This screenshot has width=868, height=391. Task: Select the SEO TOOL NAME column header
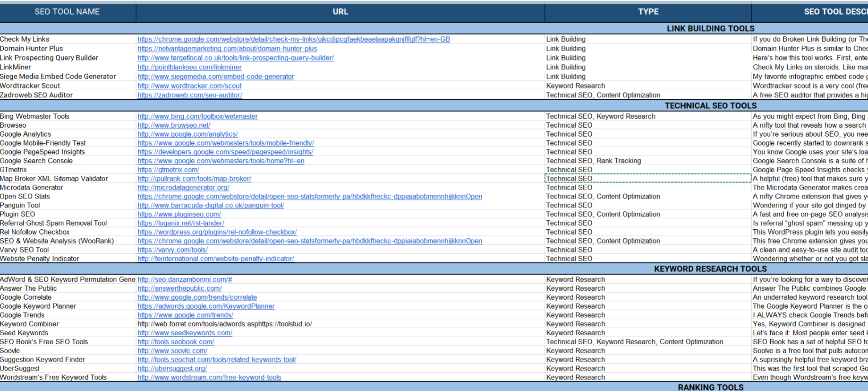point(67,12)
